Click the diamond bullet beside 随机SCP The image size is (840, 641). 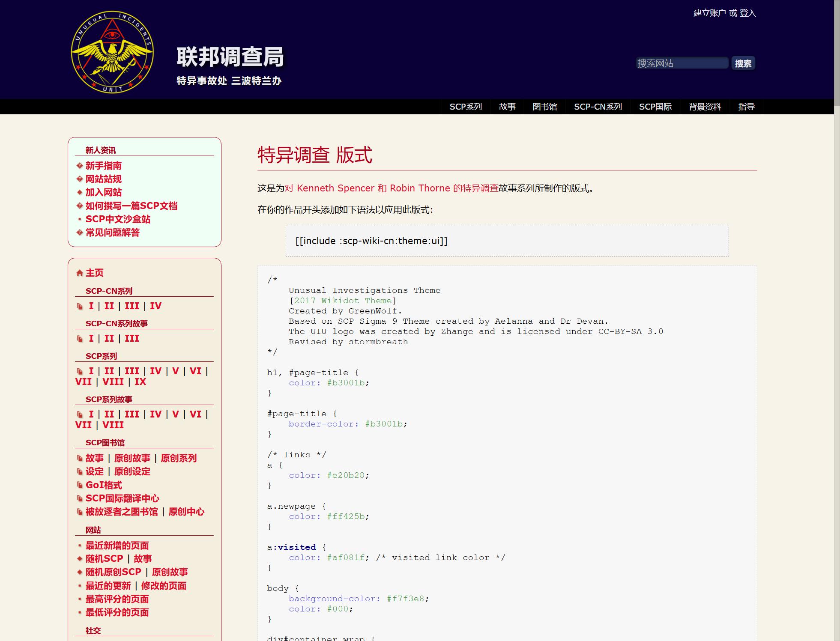tap(79, 559)
